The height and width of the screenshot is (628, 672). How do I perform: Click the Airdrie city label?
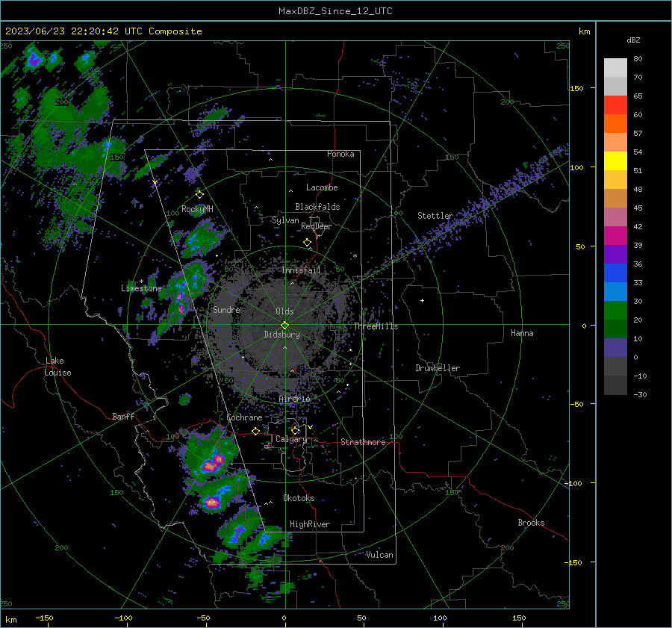click(x=294, y=399)
